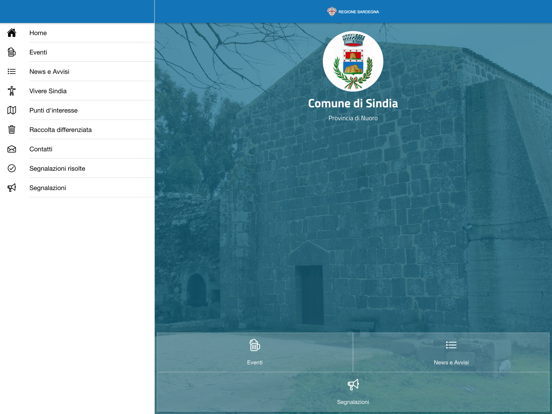Image resolution: width=552 pixels, height=414 pixels.
Task: Open Segnalazioni risolte menu item
Action: tap(77, 168)
